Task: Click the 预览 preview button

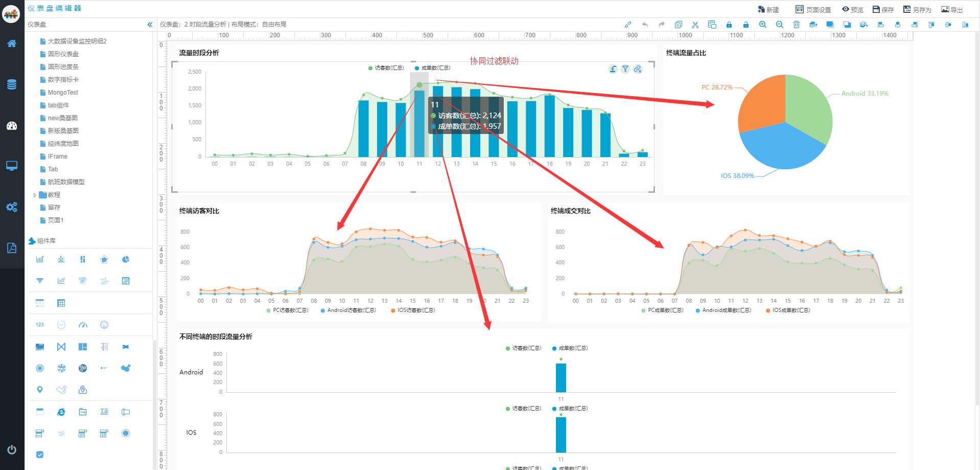Action: pyautogui.click(x=852, y=10)
